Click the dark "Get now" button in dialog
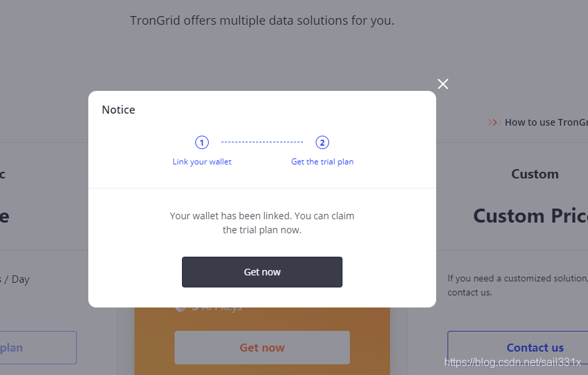The image size is (588, 375). coord(262,272)
